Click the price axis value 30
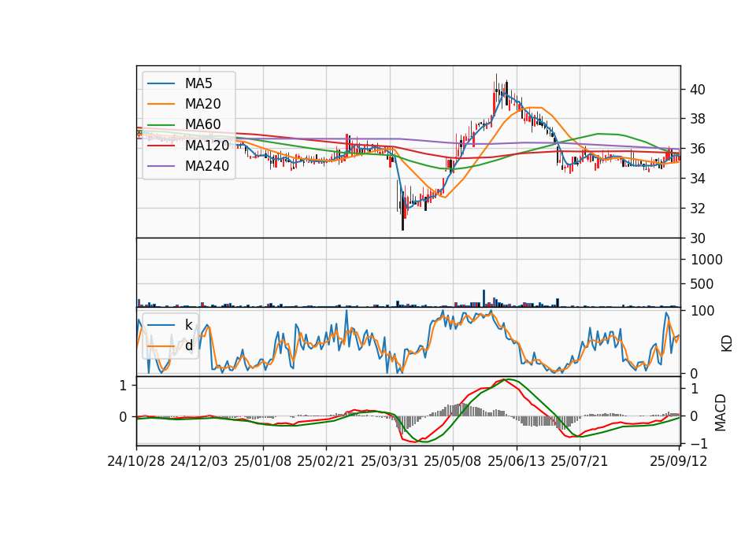The width and height of the screenshot is (756, 543). point(698,238)
